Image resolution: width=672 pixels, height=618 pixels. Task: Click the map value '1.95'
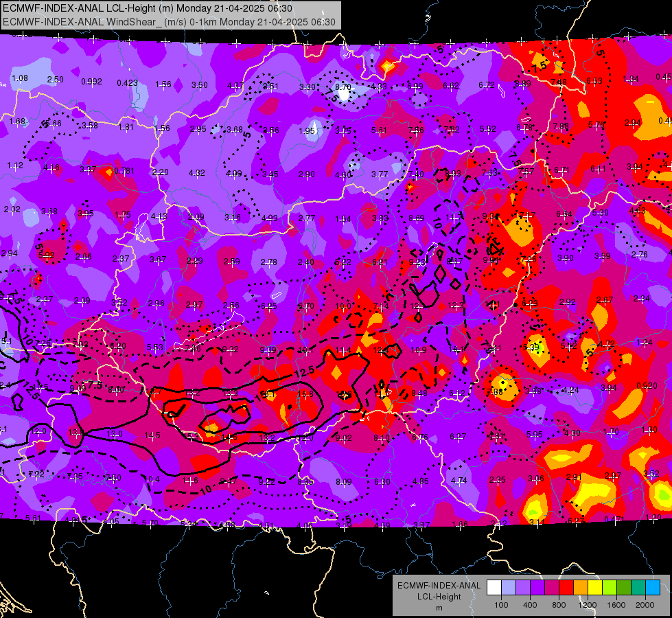(307, 130)
